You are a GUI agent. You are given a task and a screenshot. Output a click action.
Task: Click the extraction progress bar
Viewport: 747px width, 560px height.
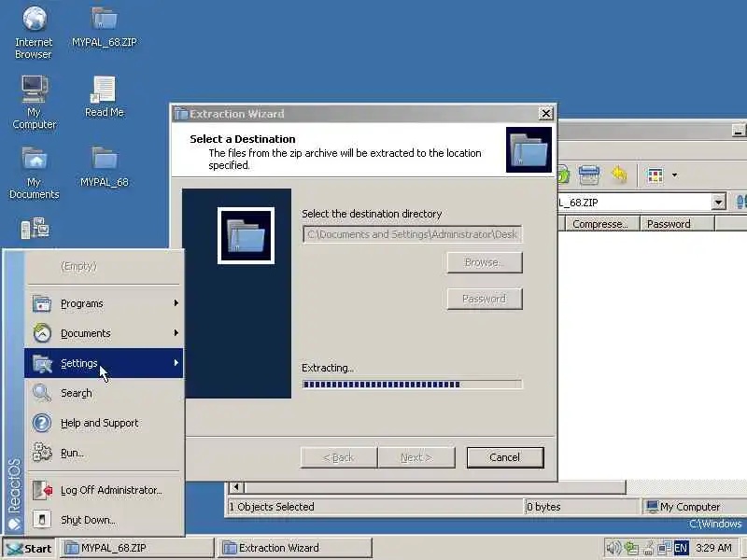[412, 384]
